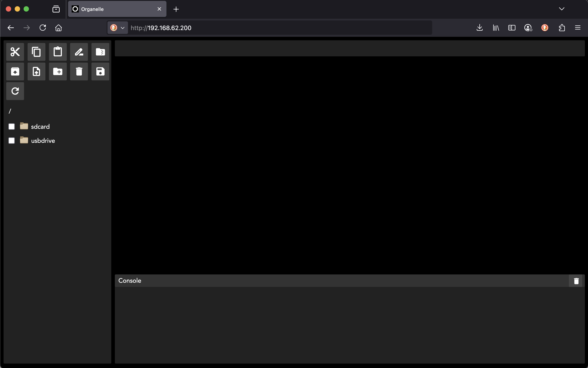Open the search engine dropdown chevron

click(x=123, y=28)
